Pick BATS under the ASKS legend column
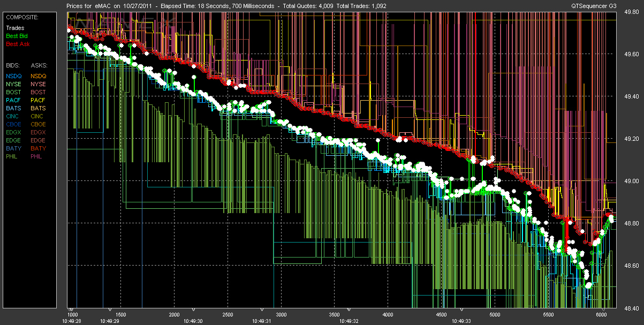The height and width of the screenshot is (325, 644). (39, 108)
